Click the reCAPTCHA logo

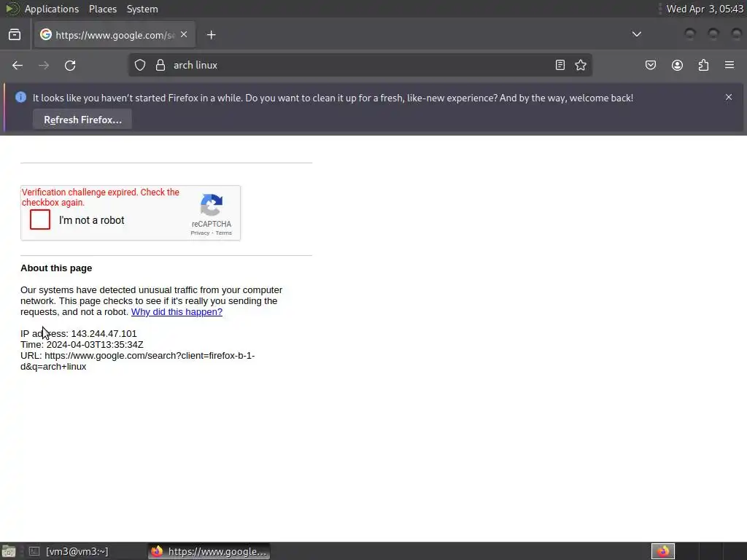212,205
